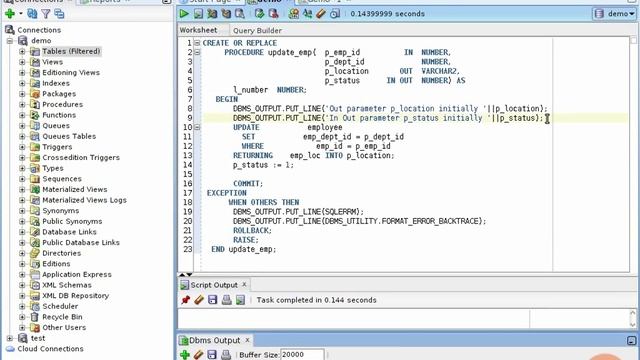Select the Editioning Views tree item
The height and width of the screenshot is (360, 640).
71,73
